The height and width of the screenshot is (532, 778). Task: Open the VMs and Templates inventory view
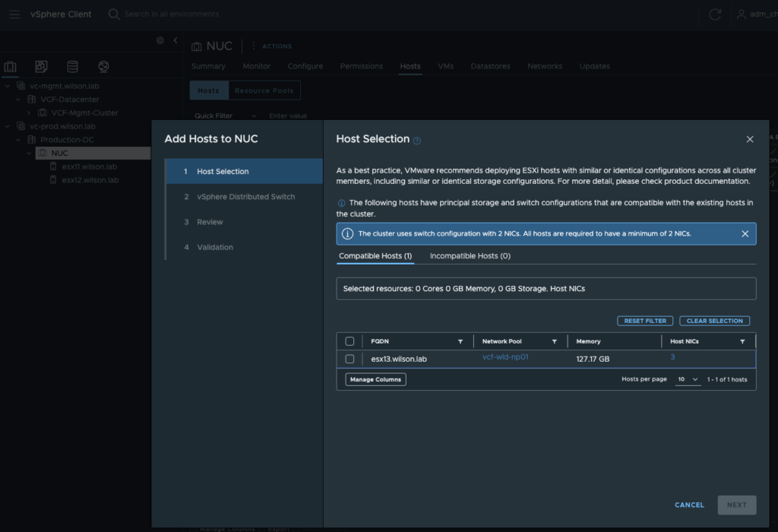click(x=41, y=67)
